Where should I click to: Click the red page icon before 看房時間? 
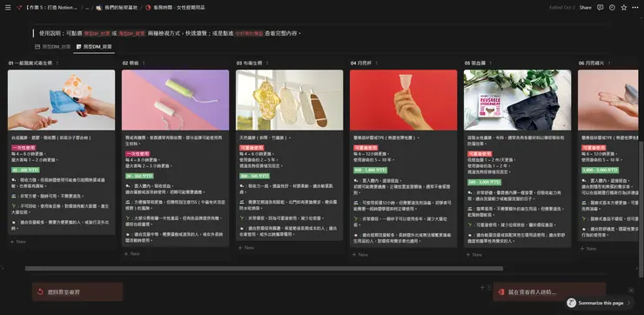148,7
